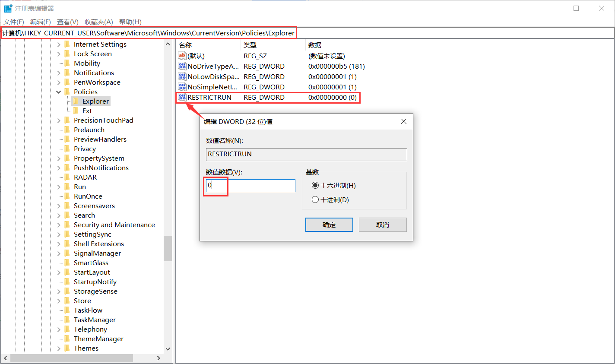This screenshot has height=364, width=615.
Task: Open the 编辑(E) menu
Action: point(41,22)
